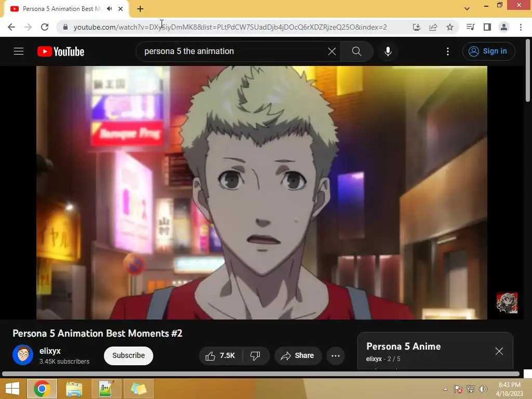Open Chrome from the taskbar
This screenshot has width=532, height=399.
(42, 389)
